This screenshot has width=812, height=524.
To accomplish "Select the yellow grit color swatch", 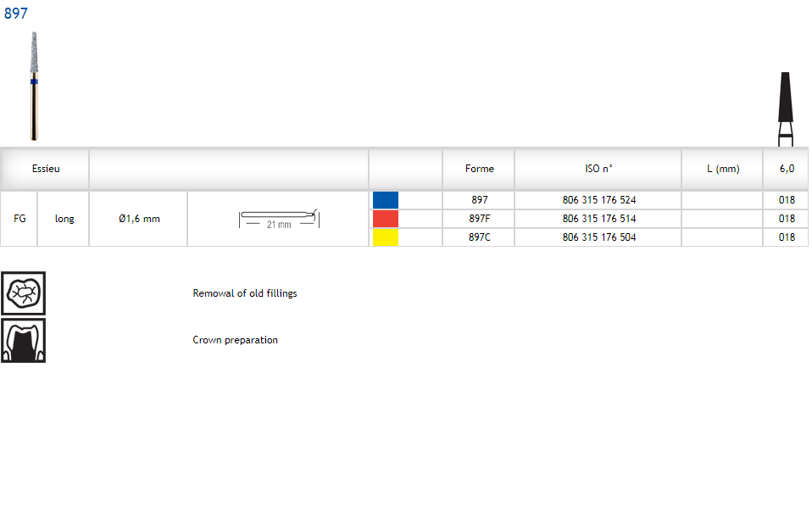I will click(x=386, y=237).
